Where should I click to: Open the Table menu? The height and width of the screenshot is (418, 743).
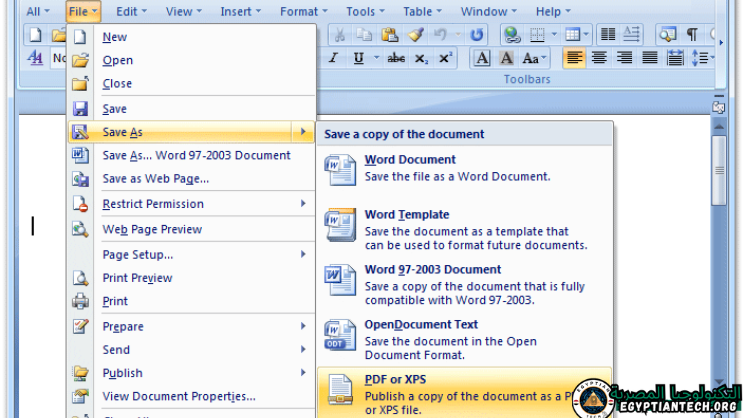[x=422, y=11]
